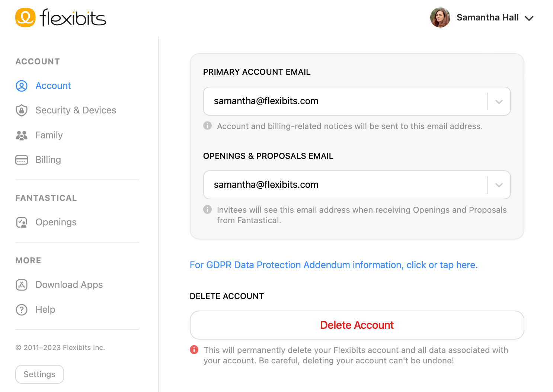
Task: Click the Flexibits orange logo icon
Action: coord(25,17)
